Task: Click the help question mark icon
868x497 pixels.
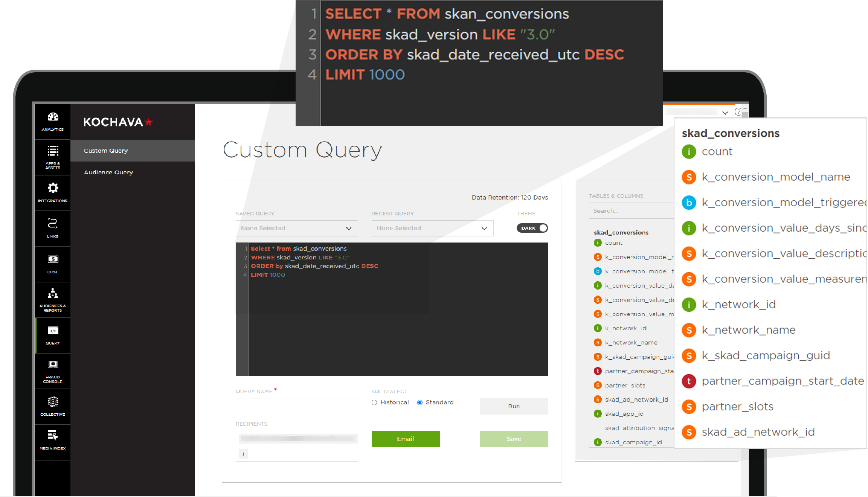Action: tap(738, 112)
